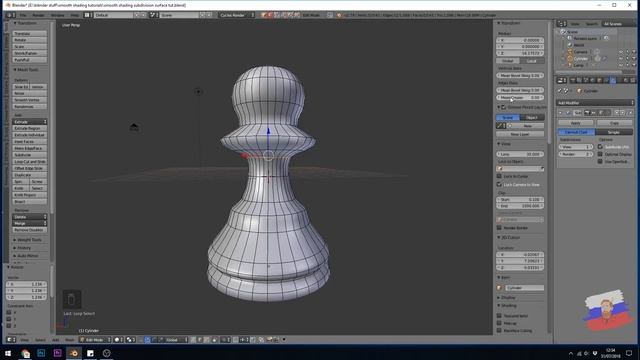This screenshot has height=360, width=640.
Task: Adjust the Clip Start value slider
Action: tap(520, 200)
